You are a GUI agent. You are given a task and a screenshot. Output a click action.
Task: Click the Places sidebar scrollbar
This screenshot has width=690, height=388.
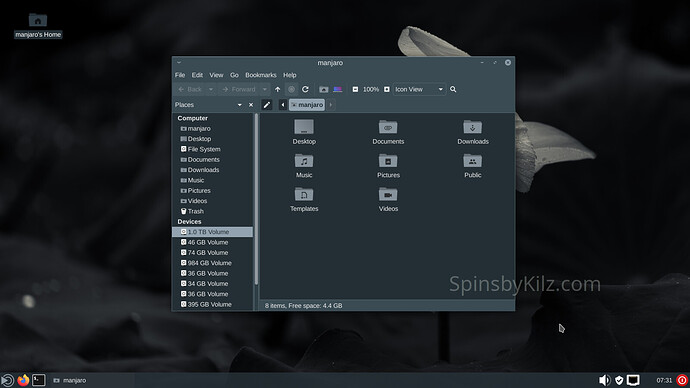[x=256, y=199]
